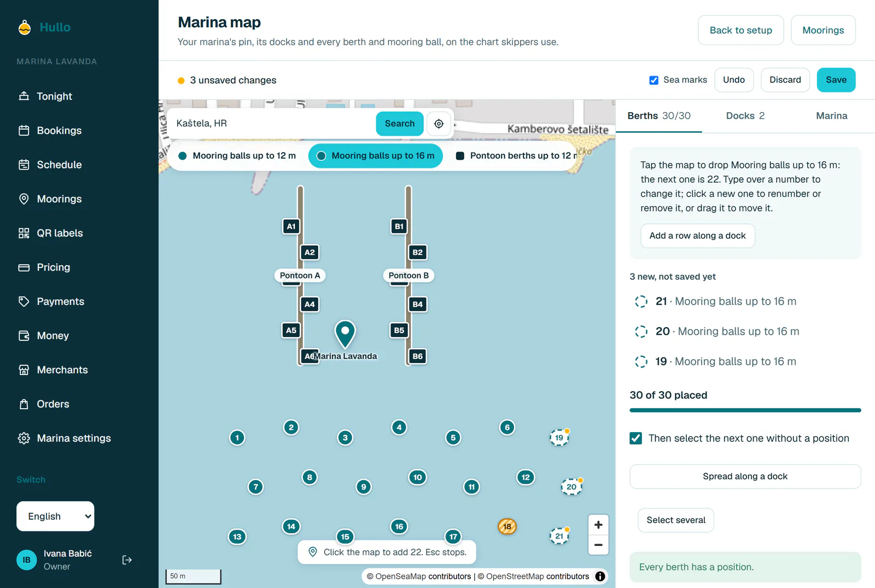
Task: Click the log out icon beside Ivana Babić
Action: 127,560
